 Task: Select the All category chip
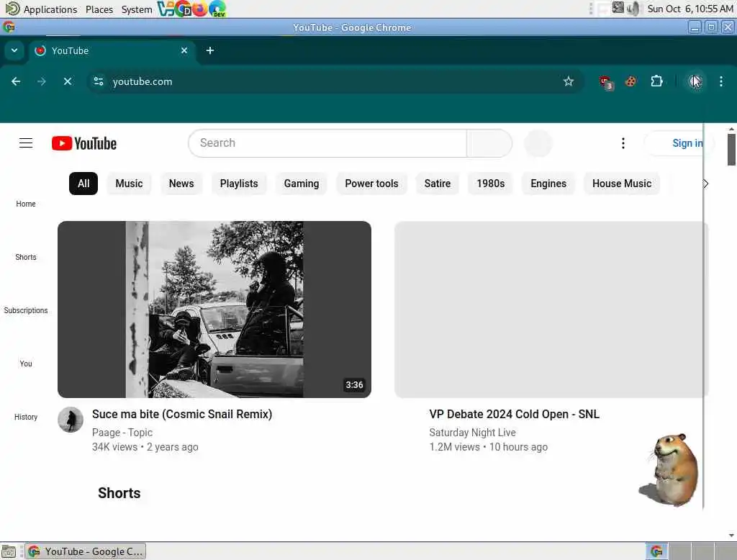pos(83,184)
